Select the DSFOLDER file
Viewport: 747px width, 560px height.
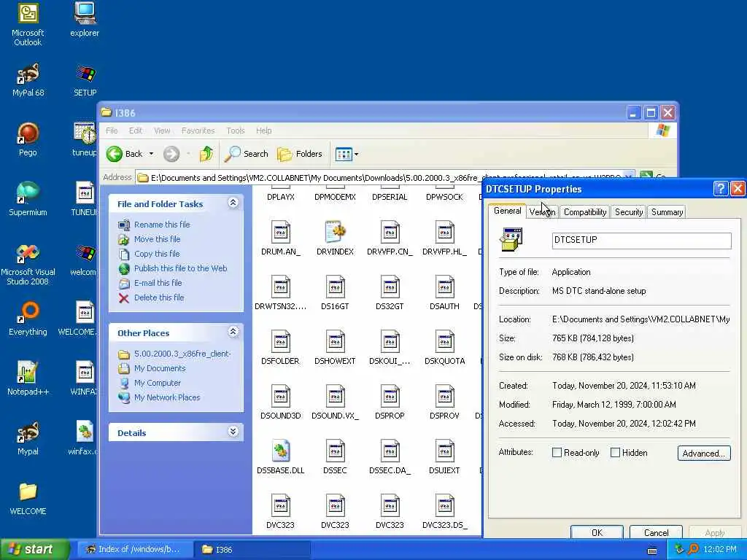click(x=281, y=348)
